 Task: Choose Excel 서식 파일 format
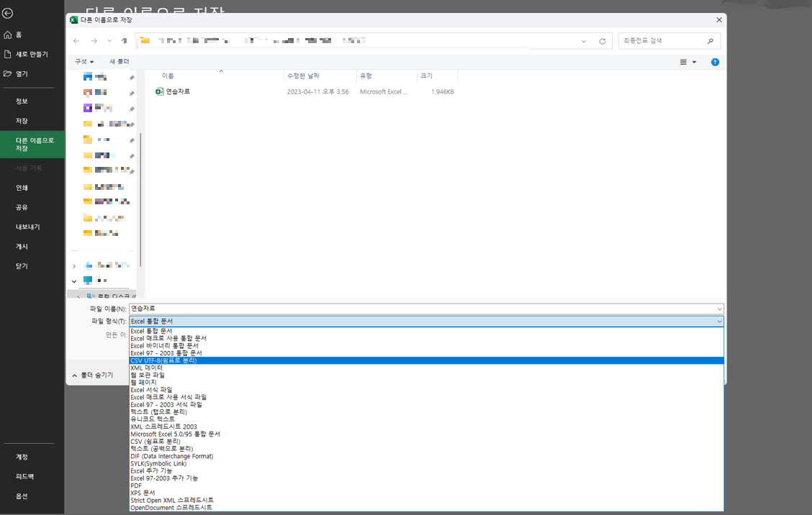click(x=426, y=391)
